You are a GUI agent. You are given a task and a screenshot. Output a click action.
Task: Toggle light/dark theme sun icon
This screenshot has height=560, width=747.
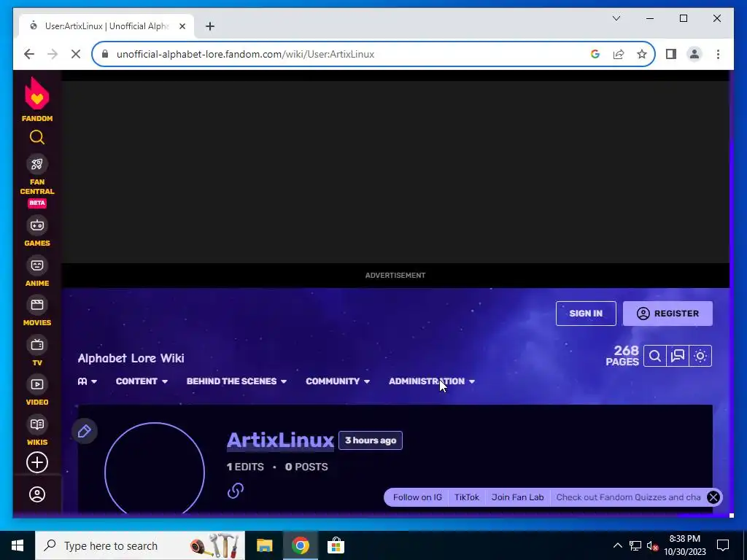tap(700, 356)
